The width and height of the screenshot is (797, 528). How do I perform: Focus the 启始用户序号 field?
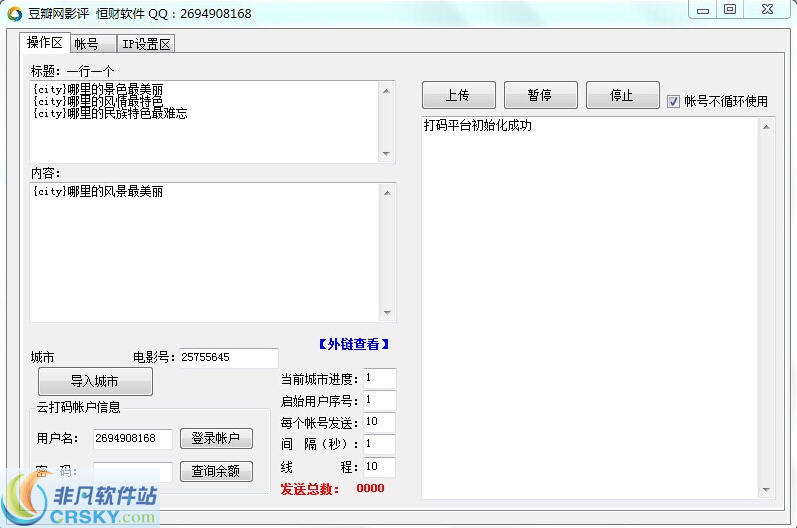click(x=380, y=400)
